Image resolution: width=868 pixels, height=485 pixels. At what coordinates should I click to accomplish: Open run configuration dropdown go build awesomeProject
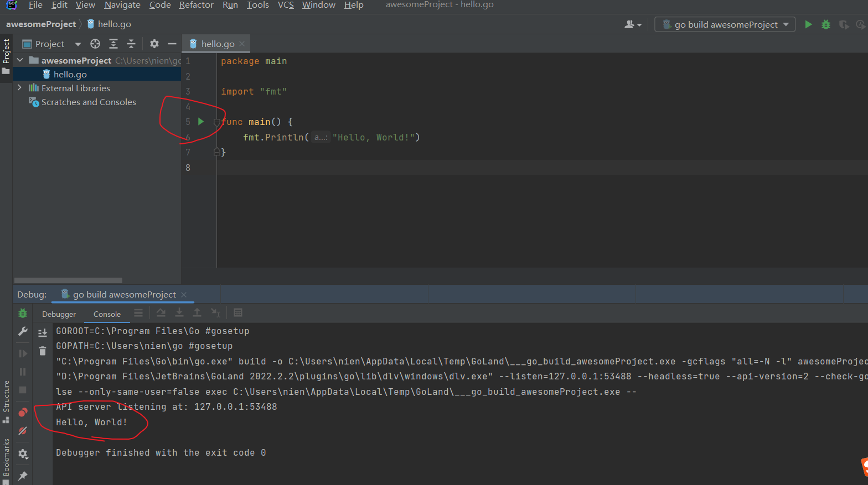click(x=725, y=24)
